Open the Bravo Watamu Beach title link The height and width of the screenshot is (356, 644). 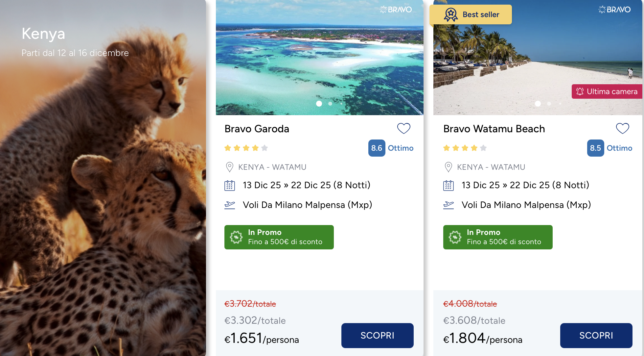tap(494, 129)
